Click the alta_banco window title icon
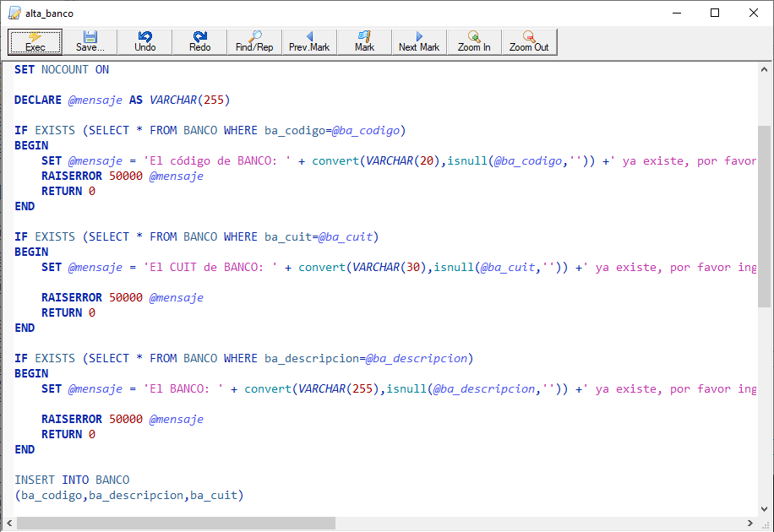 pyautogui.click(x=14, y=13)
